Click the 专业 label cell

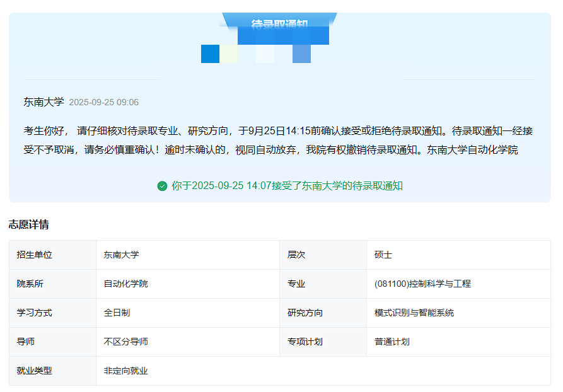click(x=323, y=284)
